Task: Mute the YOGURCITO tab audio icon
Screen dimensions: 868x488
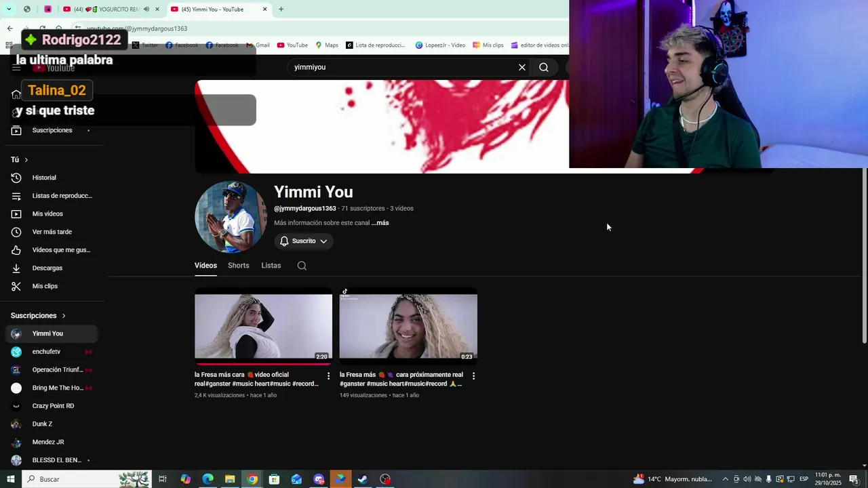Action: [x=146, y=9]
